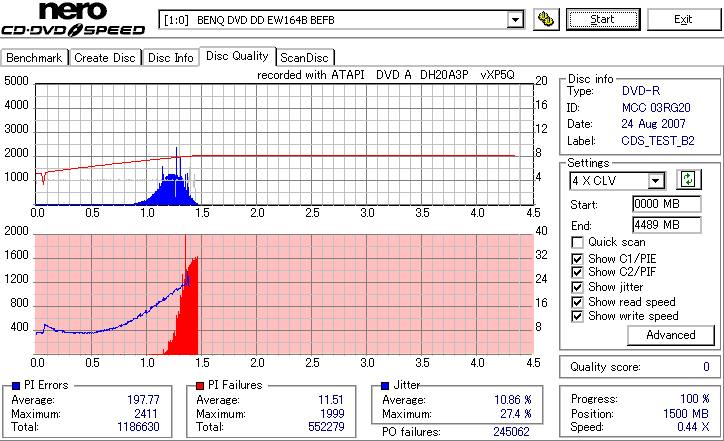Screen dimensions: 724x441
Task: Open the ScanDisc tab
Action: tap(305, 58)
